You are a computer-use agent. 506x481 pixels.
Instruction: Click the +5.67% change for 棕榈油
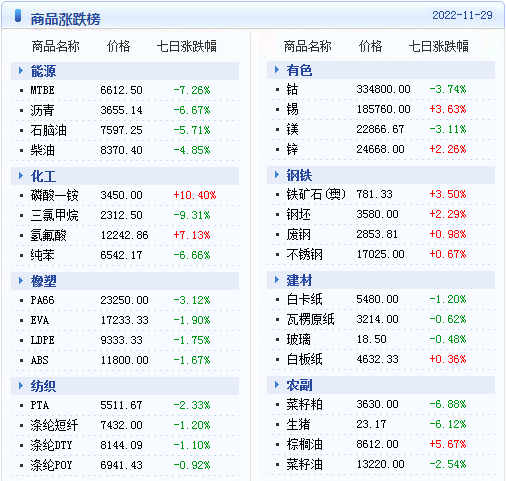click(448, 444)
